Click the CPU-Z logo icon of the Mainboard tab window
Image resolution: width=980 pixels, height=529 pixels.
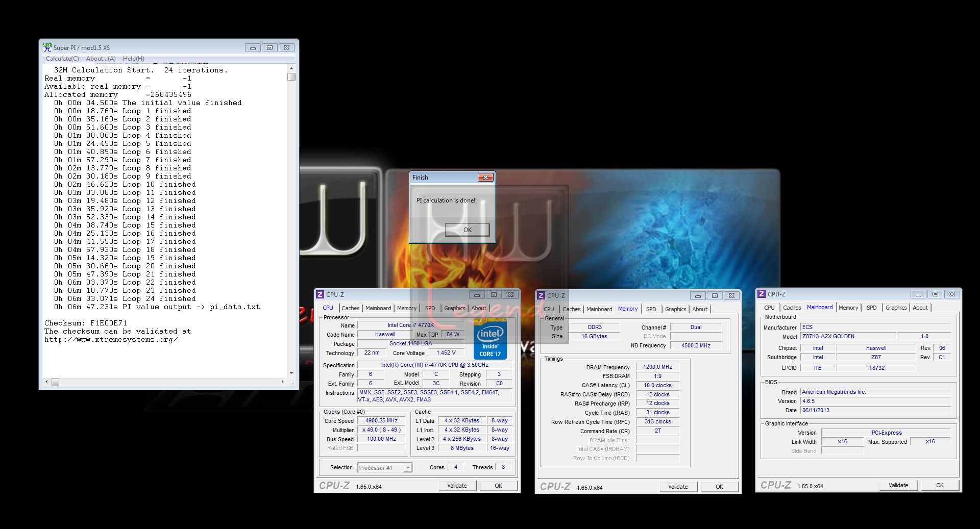tap(762, 294)
